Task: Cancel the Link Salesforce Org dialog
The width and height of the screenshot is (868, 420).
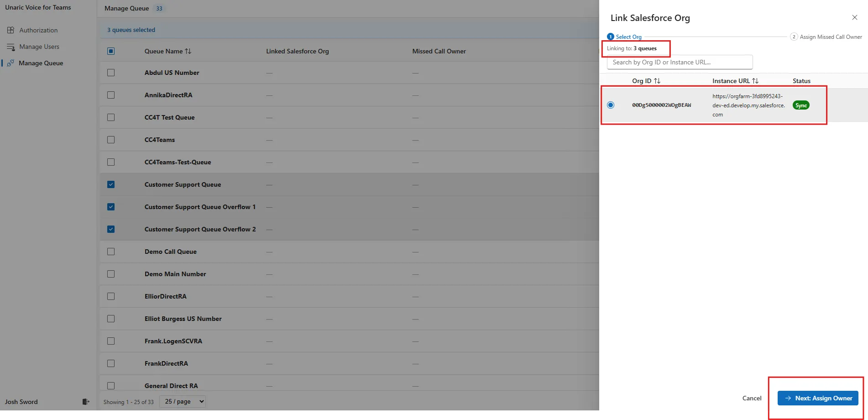Action: (x=752, y=398)
